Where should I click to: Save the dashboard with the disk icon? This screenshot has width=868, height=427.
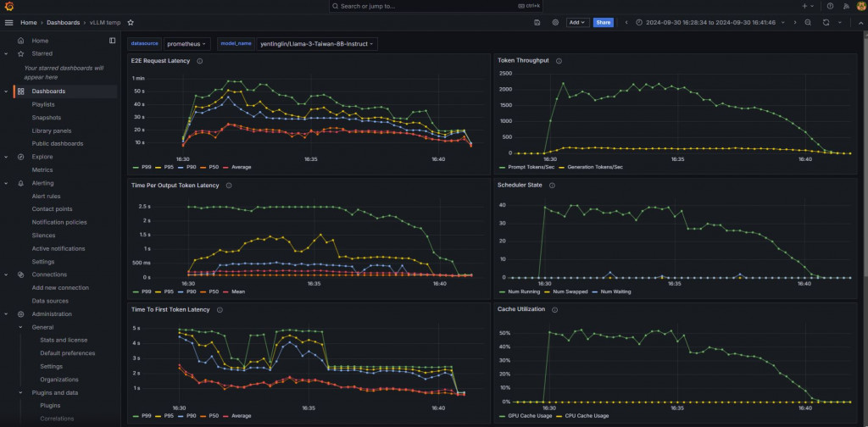(x=537, y=23)
